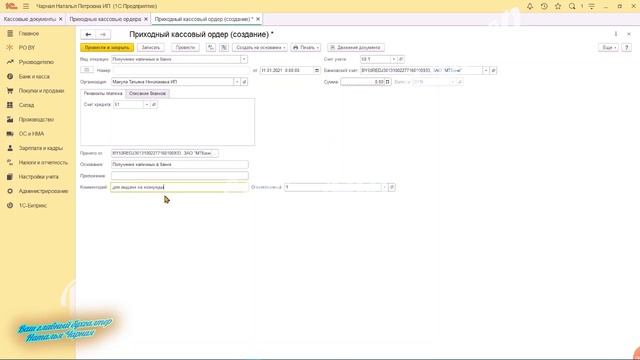Open Налоги и отчетность section in sidebar
This screenshot has height=360, width=640.
point(43,162)
